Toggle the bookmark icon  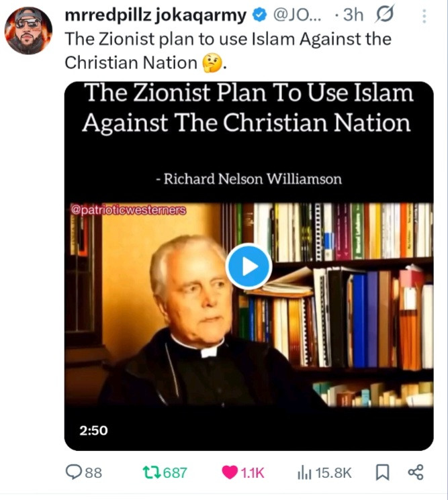[x=382, y=472]
